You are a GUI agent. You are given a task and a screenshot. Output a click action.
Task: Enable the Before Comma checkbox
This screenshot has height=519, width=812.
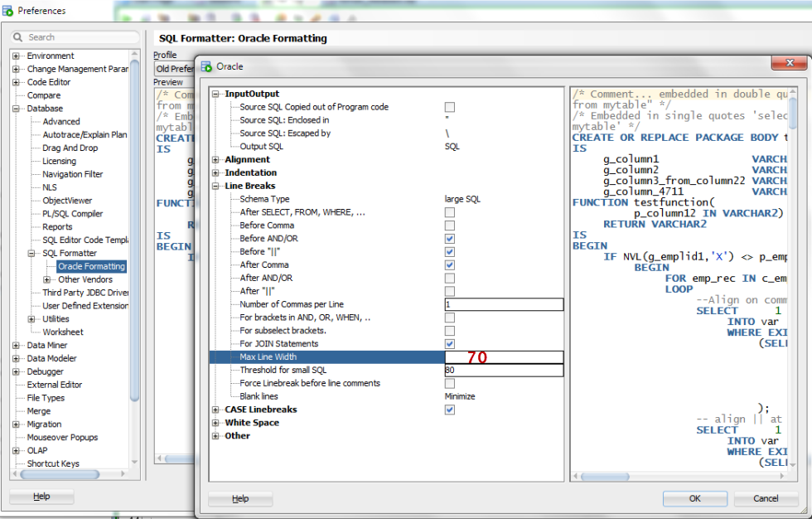coord(449,226)
